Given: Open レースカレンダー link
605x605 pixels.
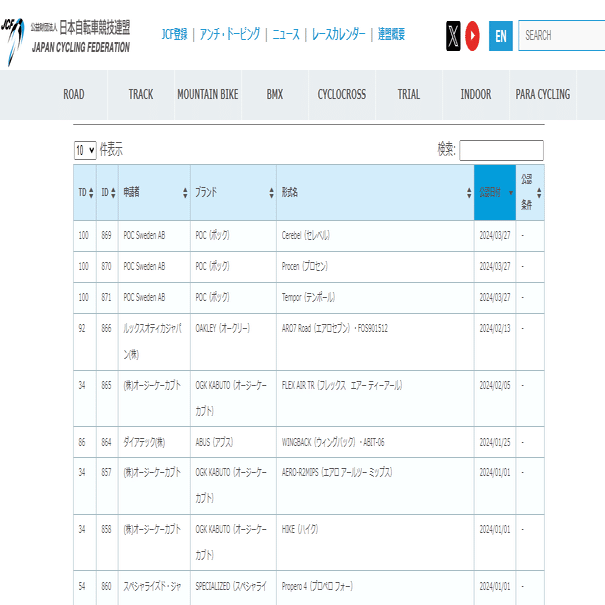Looking at the screenshot, I should pyautogui.click(x=338, y=34).
